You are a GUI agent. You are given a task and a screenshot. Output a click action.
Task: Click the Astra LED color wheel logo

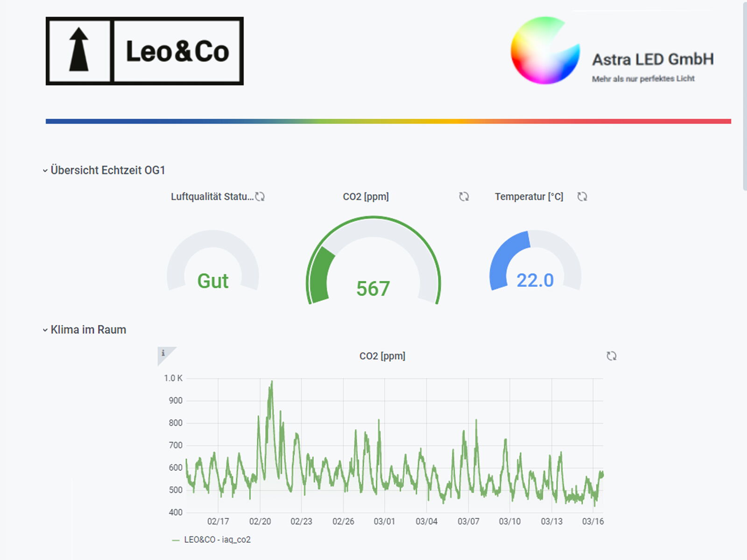pyautogui.click(x=545, y=51)
